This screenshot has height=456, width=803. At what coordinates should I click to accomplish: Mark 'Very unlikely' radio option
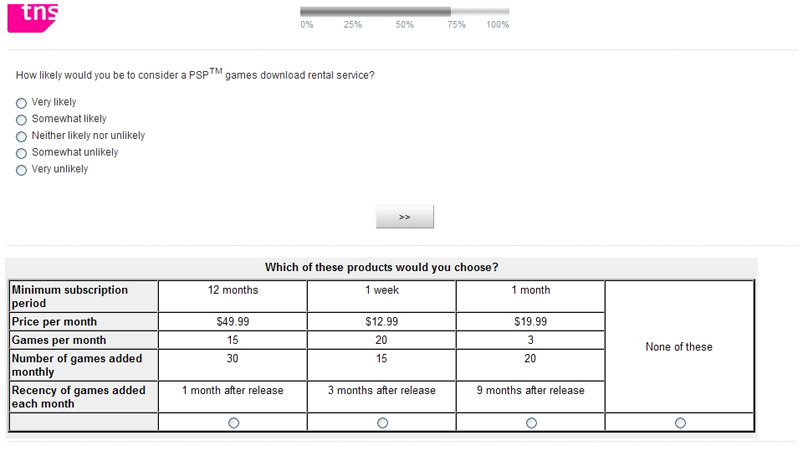coord(22,170)
